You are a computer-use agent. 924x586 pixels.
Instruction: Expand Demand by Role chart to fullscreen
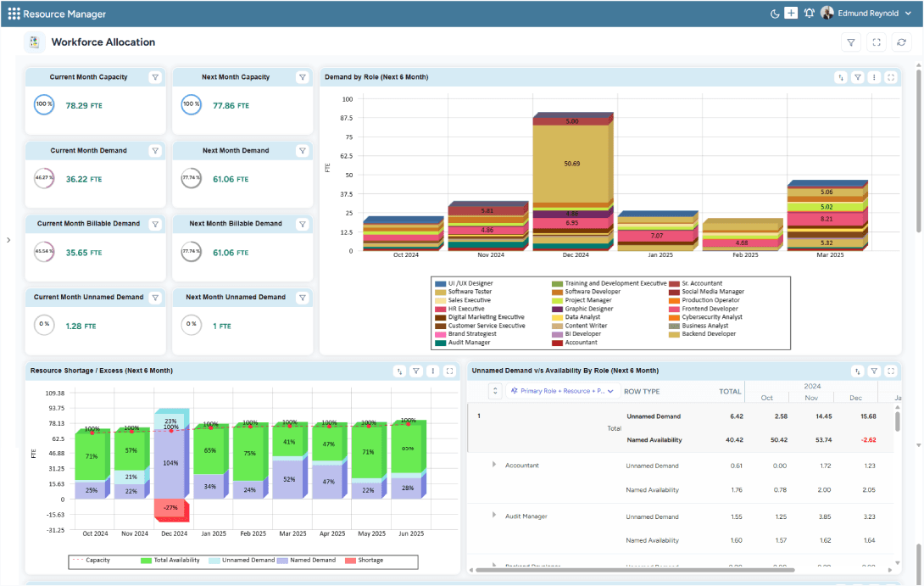[x=891, y=77]
